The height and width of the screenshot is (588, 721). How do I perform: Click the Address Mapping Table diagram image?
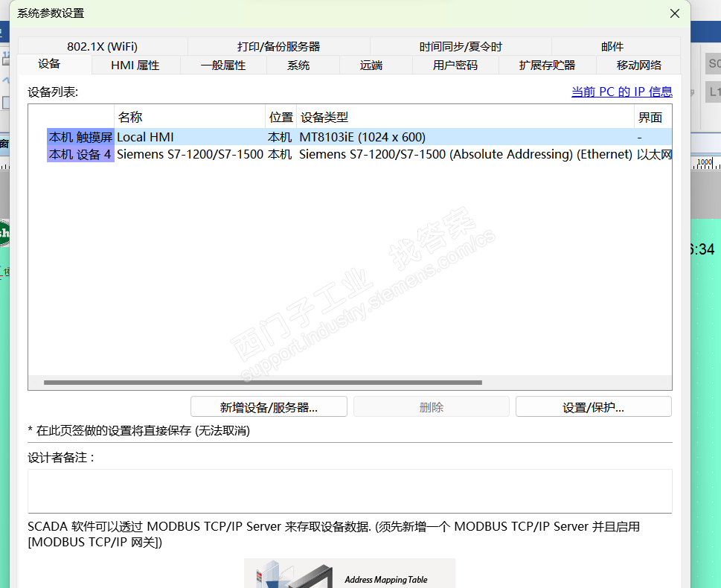(x=350, y=573)
